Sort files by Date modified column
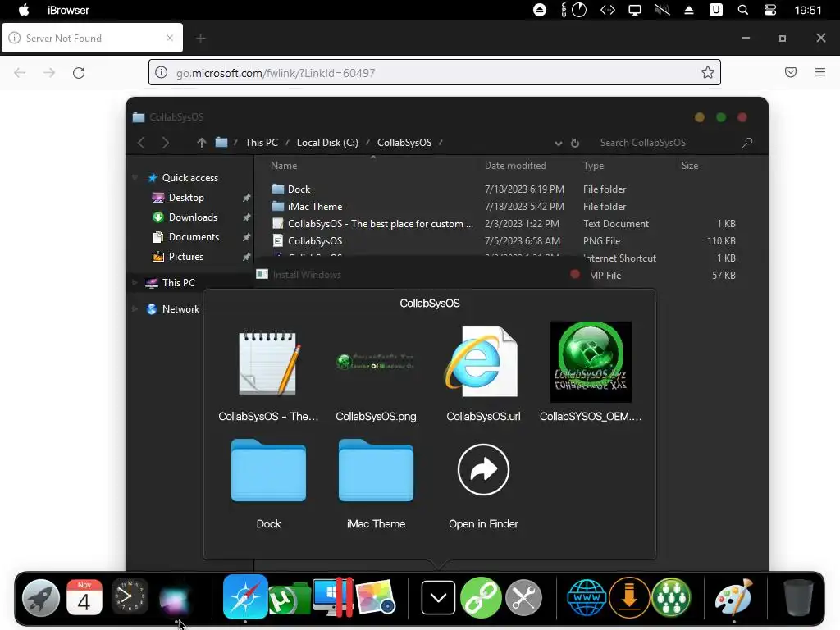The width and height of the screenshot is (840, 630). tap(515, 166)
